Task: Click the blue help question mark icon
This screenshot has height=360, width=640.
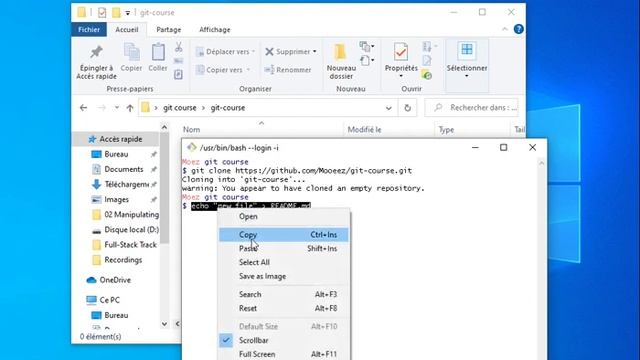Action: coord(518,29)
